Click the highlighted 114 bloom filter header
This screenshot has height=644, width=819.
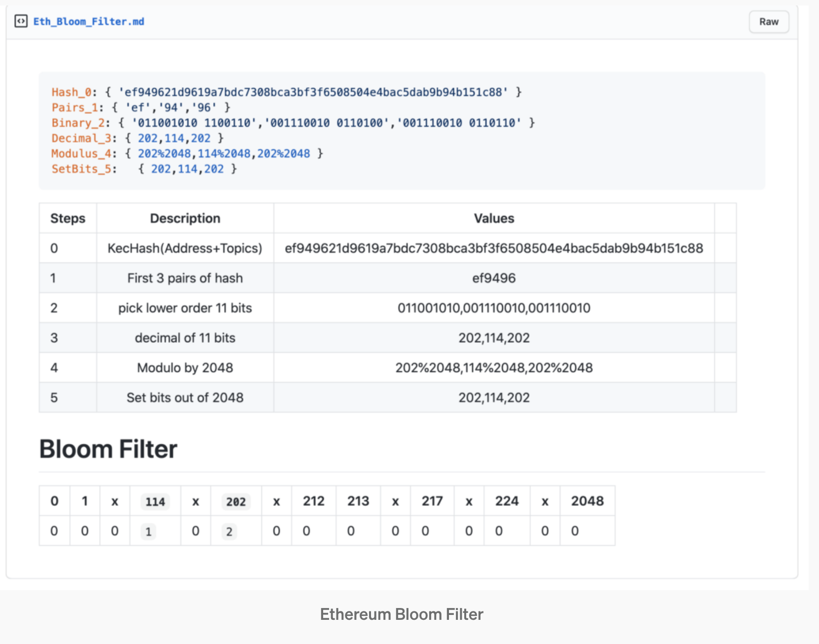point(155,501)
